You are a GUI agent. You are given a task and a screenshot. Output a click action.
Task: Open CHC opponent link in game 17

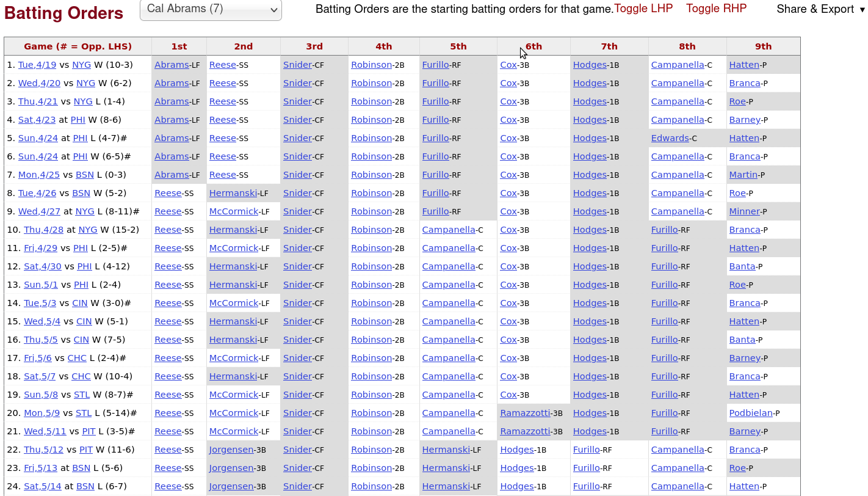77,358
